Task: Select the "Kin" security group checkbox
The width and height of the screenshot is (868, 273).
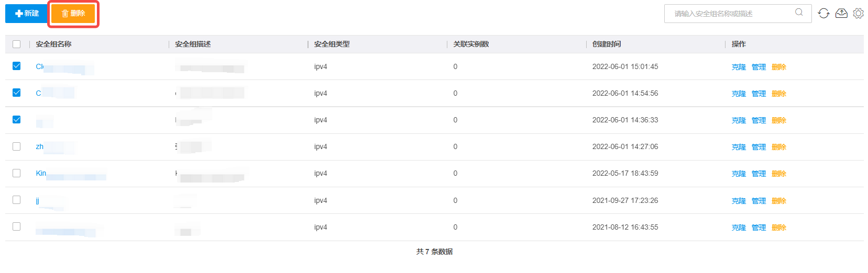Action: 17,173
